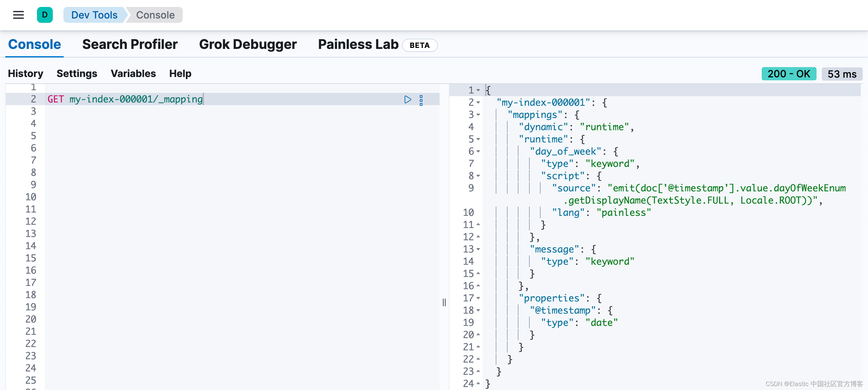Viewport: 868px width, 390px height.
Task: Click the 200 - OK status badge
Action: [789, 74]
